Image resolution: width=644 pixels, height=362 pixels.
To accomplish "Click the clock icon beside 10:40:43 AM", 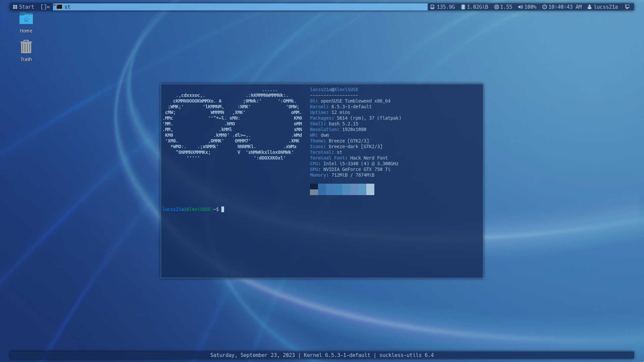I will pyautogui.click(x=544, y=7).
